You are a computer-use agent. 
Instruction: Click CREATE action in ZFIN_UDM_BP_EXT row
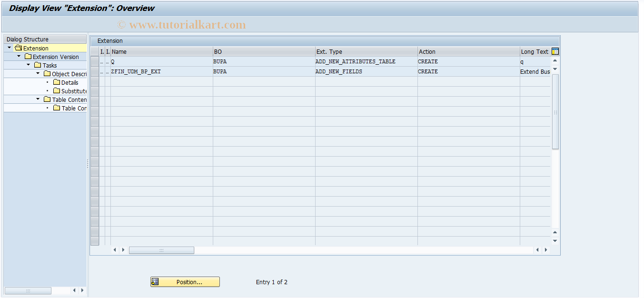point(469,71)
